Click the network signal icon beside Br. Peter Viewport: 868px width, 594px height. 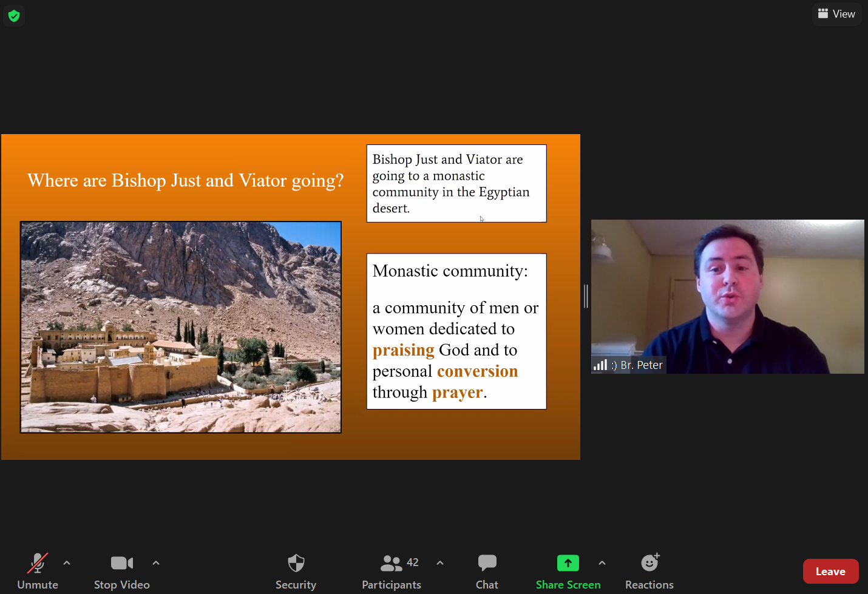pos(600,365)
